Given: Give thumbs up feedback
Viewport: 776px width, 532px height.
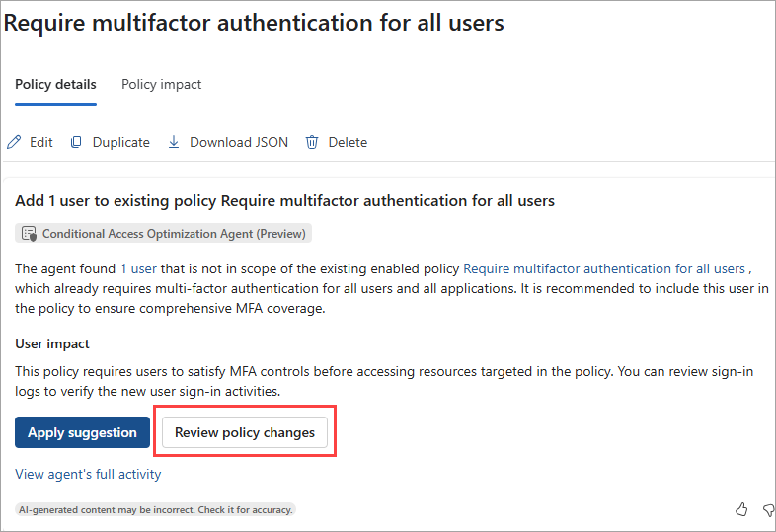Looking at the screenshot, I should point(740,509).
